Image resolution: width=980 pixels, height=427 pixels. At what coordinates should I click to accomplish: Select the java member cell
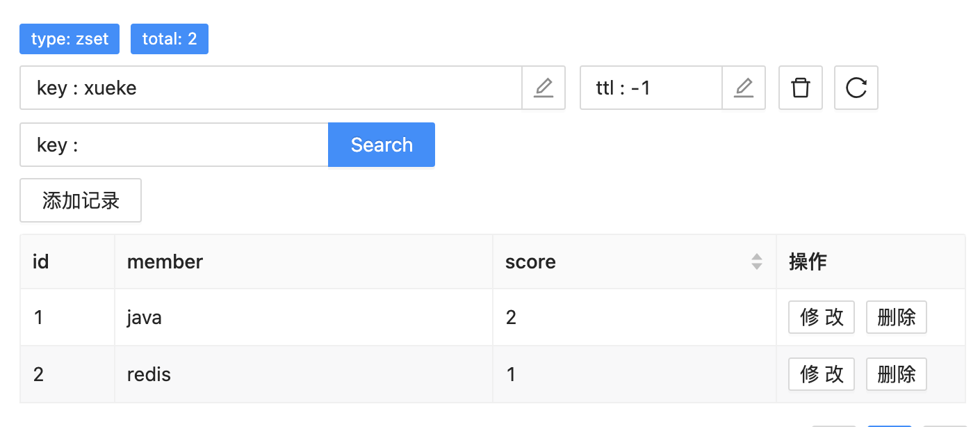(x=145, y=317)
